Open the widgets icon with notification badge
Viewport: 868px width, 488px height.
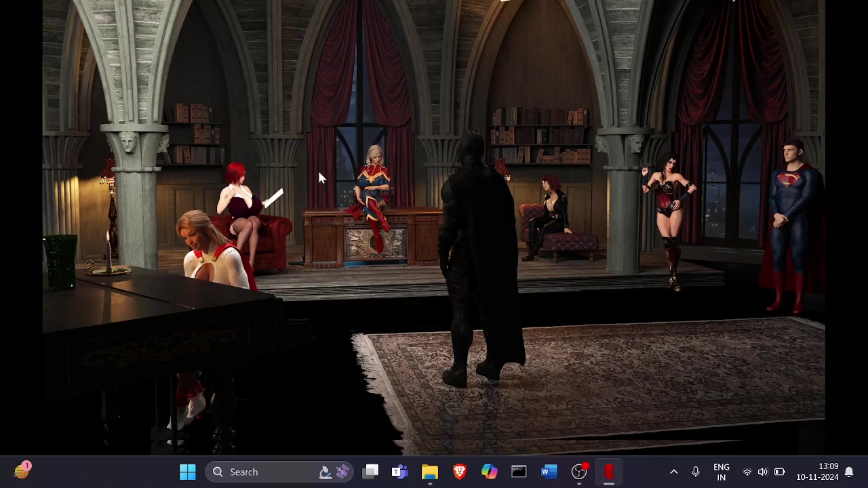coord(22,471)
